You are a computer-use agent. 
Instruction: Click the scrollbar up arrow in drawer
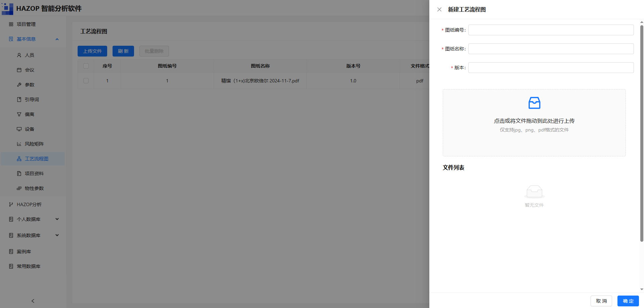tap(642, 22)
